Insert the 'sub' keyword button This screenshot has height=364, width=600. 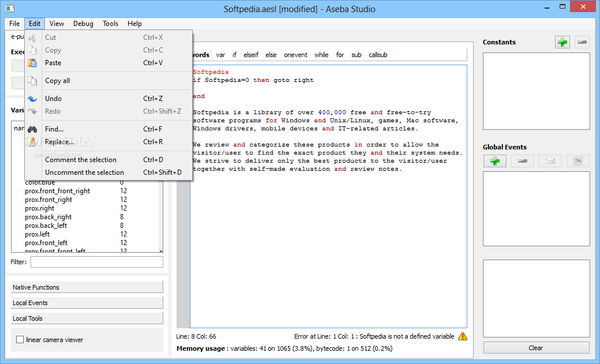(x=357, y=55)
